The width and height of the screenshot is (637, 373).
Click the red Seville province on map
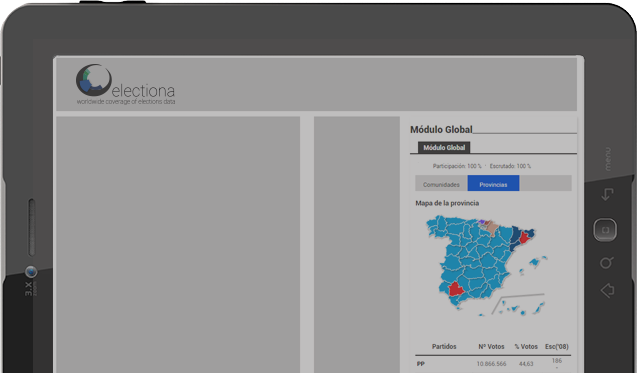456,289
